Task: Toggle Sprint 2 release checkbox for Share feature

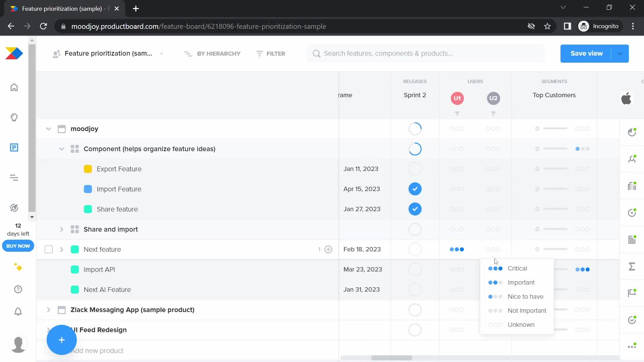Action: click(415, 209)
